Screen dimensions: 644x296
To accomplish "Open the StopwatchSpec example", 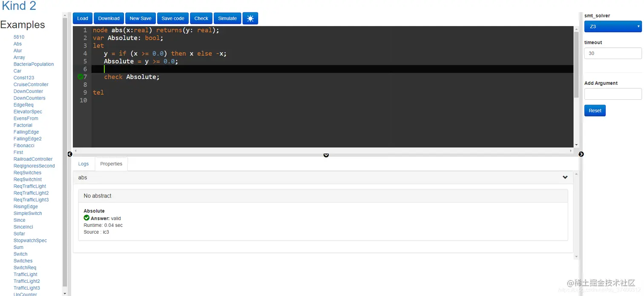I will coord(30,241).
